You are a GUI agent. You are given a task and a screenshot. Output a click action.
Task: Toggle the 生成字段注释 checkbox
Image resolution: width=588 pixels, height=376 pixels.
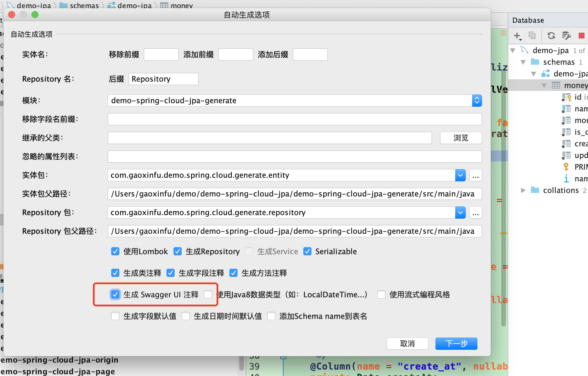[171, 273]
